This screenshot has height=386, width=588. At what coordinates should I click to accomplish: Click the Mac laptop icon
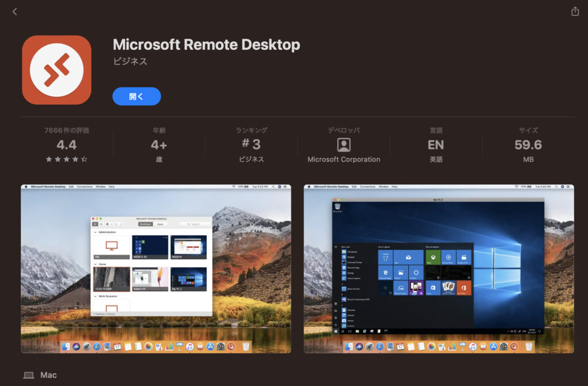tap(29, 375)
